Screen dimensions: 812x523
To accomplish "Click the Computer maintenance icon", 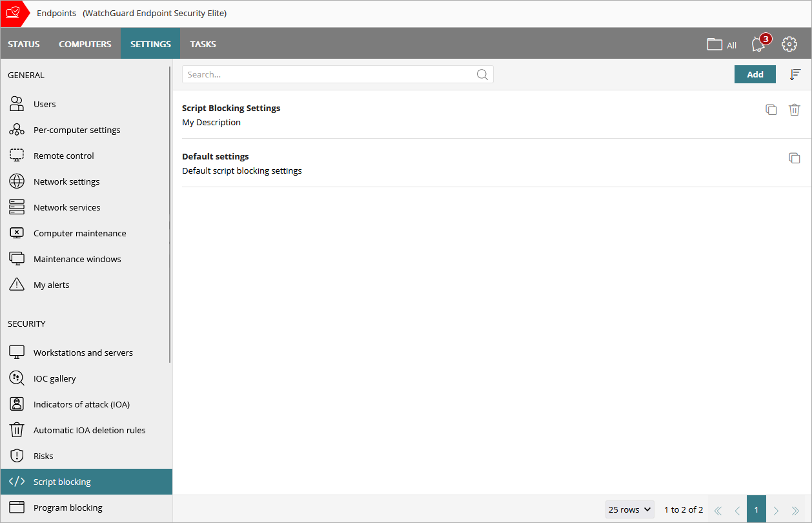I will [17, 233].
